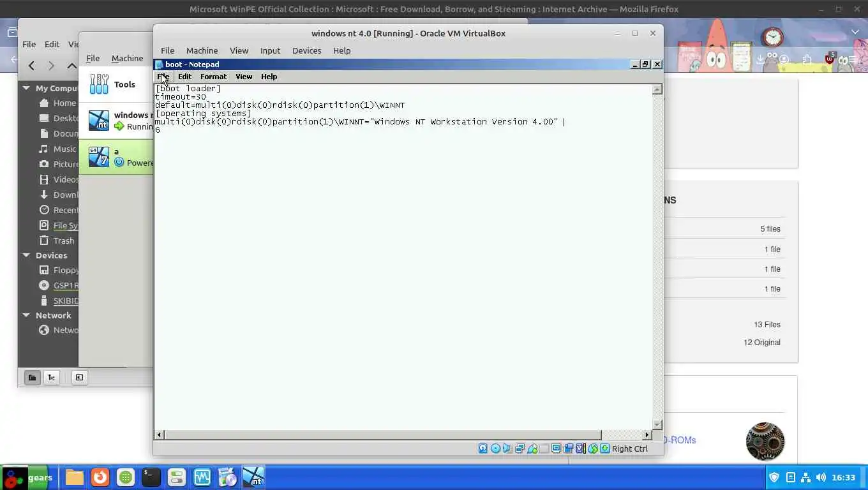Viewport: 868px width, 490px height.
Task: Open software installer disc icon in taskbar
Action: tap(227, 477)
